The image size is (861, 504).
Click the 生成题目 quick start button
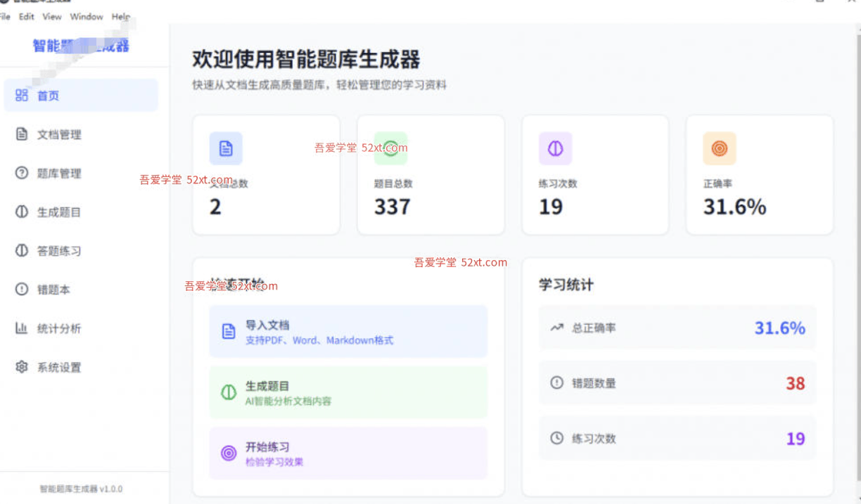pyautogui.click(x=348, y=392)
